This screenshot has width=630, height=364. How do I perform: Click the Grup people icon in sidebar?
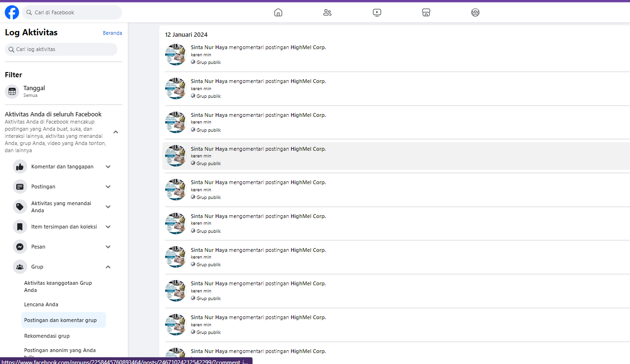click(x=20, y=267)
